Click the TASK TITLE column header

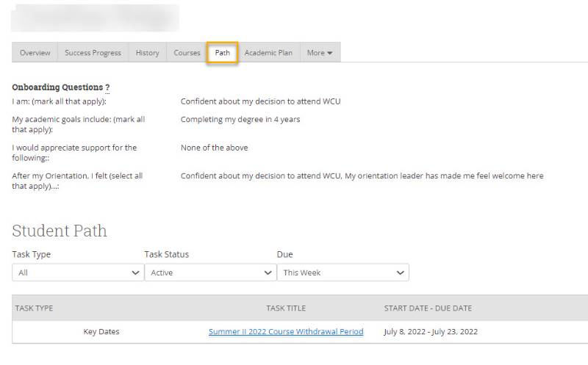point(286,308)
